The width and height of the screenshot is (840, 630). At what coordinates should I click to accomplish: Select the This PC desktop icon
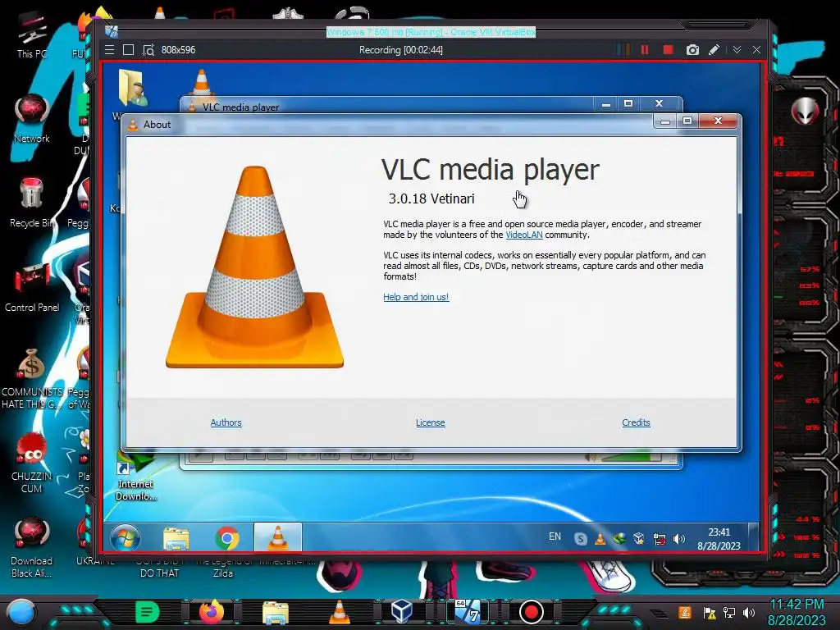32,34
